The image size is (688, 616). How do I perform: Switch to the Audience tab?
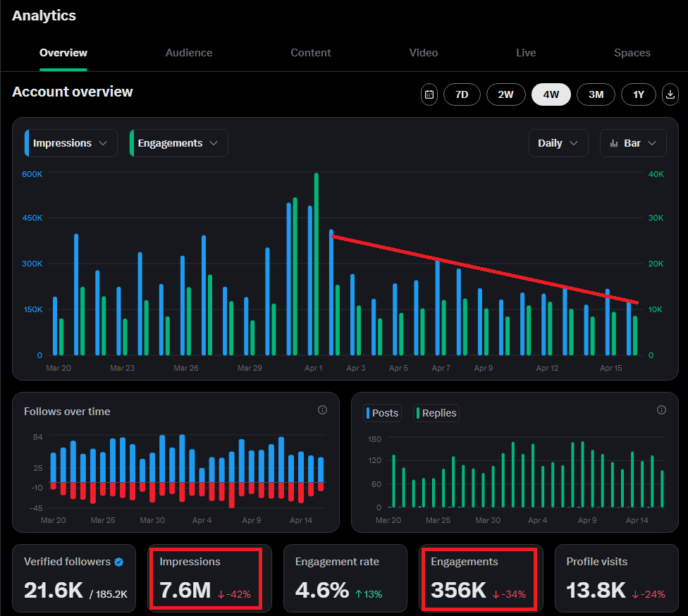point(189,53)
